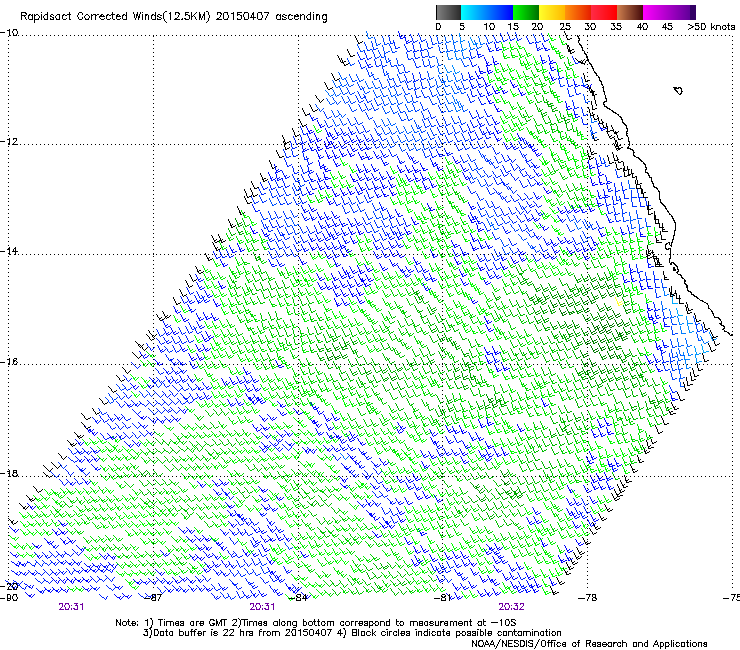Image resolution: width=740 pixels, height=650 pixels.
Task: Select the 'Times are GMT' note line
Action: pyautogui.click(x=316, y=623)
